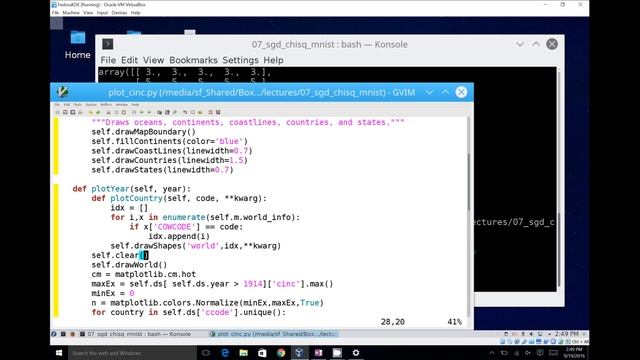
Task: Open Konsole View menu
Action: coord(153,60)
